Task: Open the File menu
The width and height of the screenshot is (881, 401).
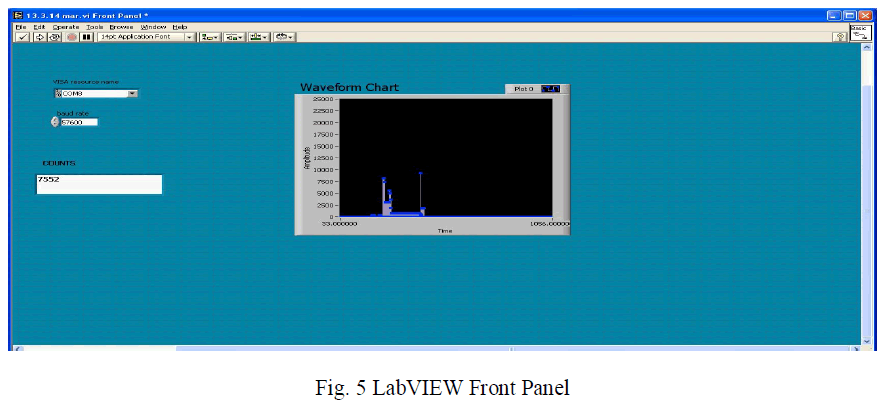Action: point(20,26)
